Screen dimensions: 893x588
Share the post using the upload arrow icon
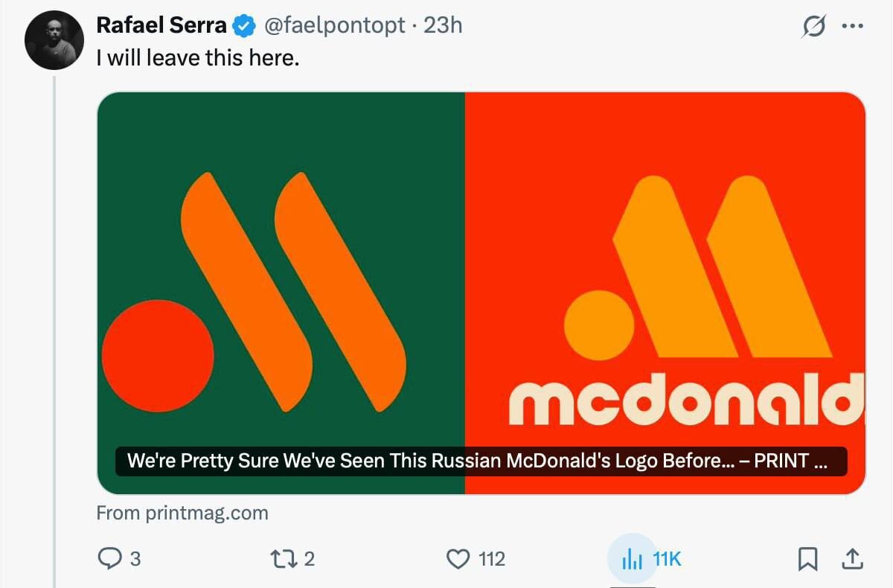(x=852, y=559)
